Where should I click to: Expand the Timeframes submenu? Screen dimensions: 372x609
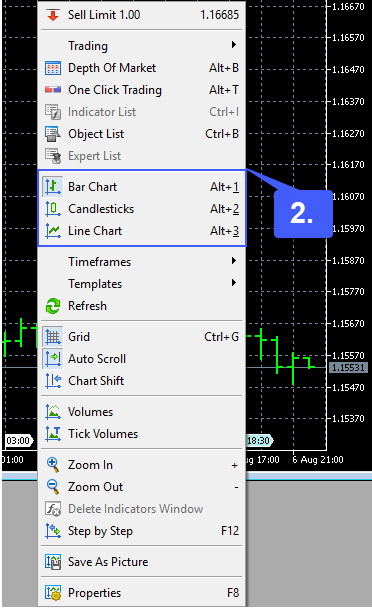click(141, 262)
